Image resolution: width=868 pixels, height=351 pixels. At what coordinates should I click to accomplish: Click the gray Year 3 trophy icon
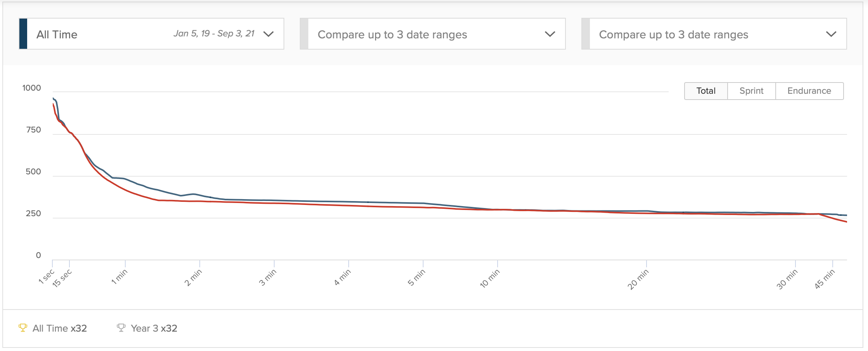coord(121,328)
